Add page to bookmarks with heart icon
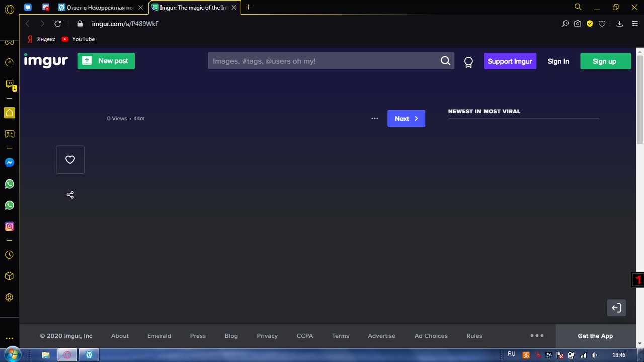Viewport: 644px width, 362px height. [x=602, y=24]
